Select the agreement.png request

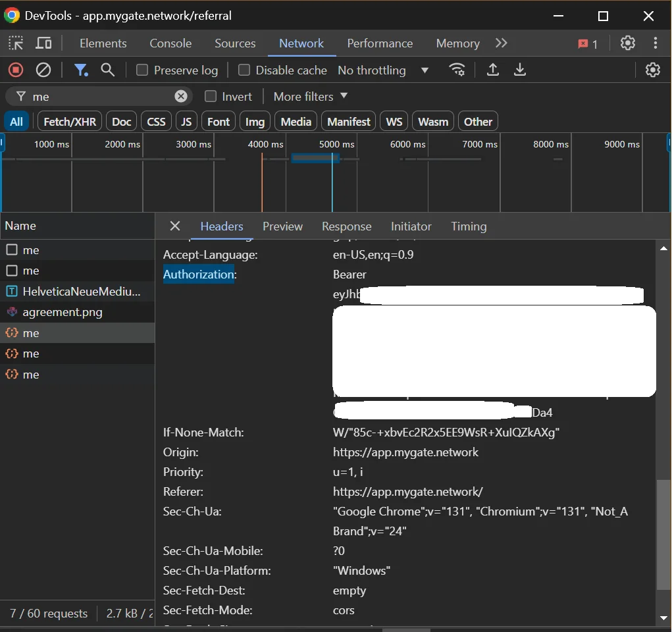pyautogui.click(x=77, y=312)
